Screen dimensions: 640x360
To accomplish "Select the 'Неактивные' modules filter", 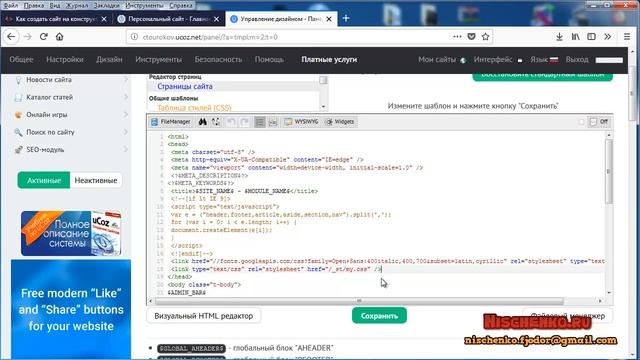I will pyautogui.click(x=96, y=180).
